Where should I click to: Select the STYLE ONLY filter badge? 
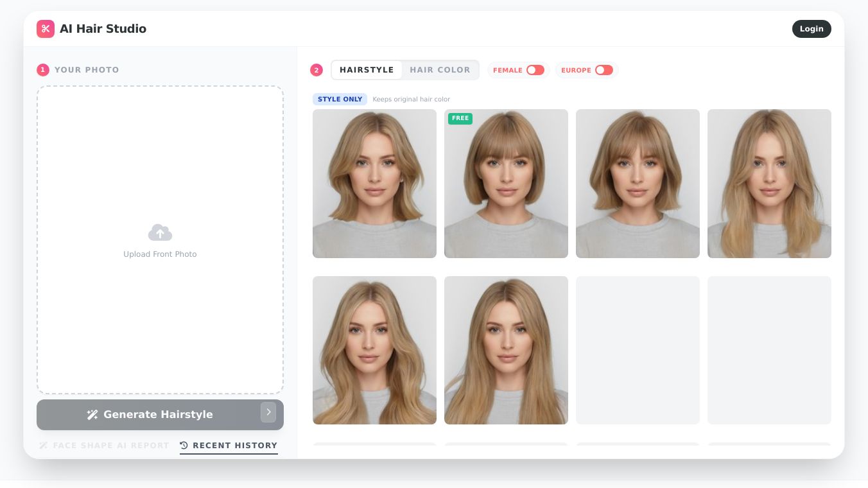340,100
